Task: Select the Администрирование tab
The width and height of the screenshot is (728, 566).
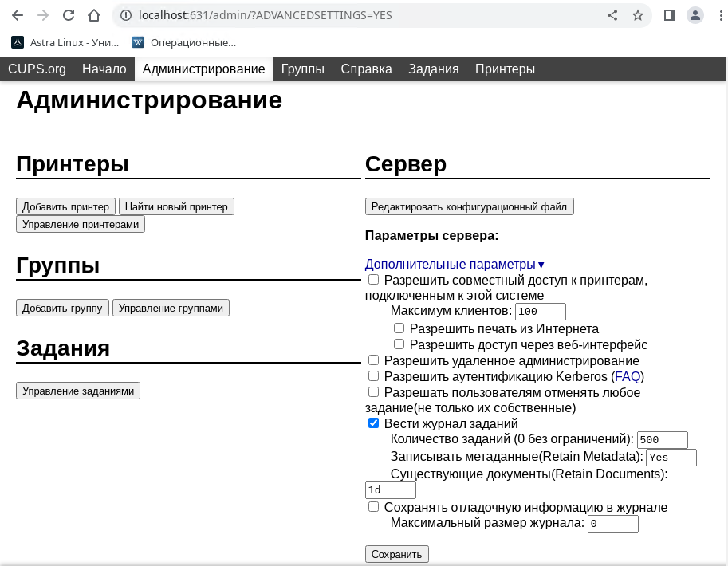Action: (x=204, y=69)
